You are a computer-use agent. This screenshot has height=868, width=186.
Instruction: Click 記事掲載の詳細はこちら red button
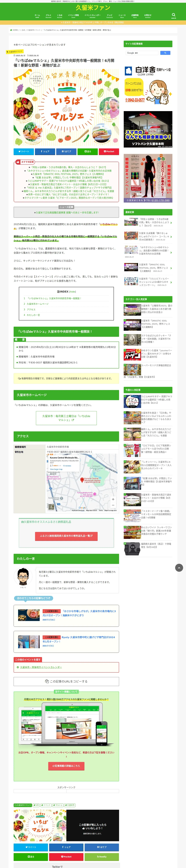tap(66, 766)
